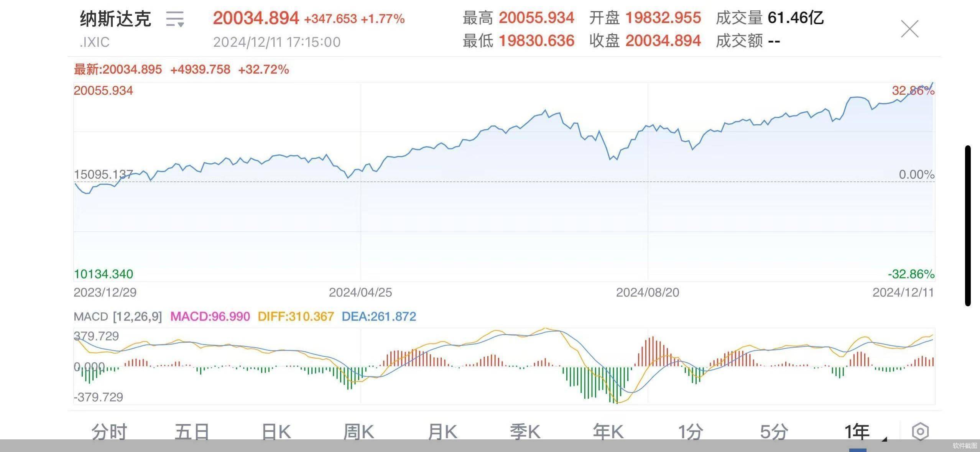This screenshot has height=452, width=980.
Task: Click the 2024/04/25 date axis label
Action: (360, 293)
